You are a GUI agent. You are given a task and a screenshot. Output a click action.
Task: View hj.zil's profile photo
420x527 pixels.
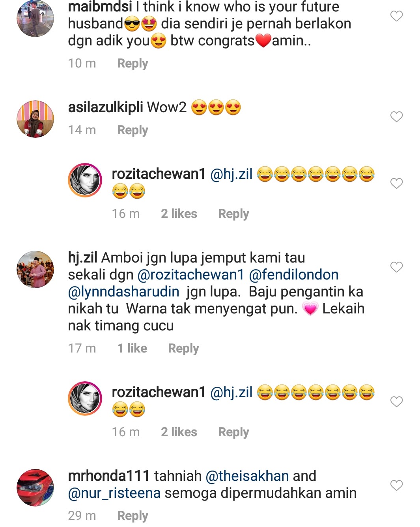click(35, 269)
